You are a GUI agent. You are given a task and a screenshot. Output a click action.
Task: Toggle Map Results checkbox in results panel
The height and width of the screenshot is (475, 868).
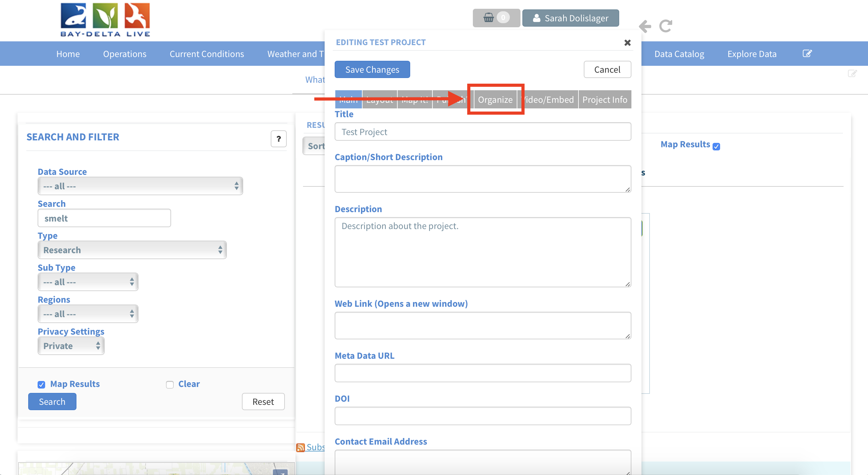716,147
